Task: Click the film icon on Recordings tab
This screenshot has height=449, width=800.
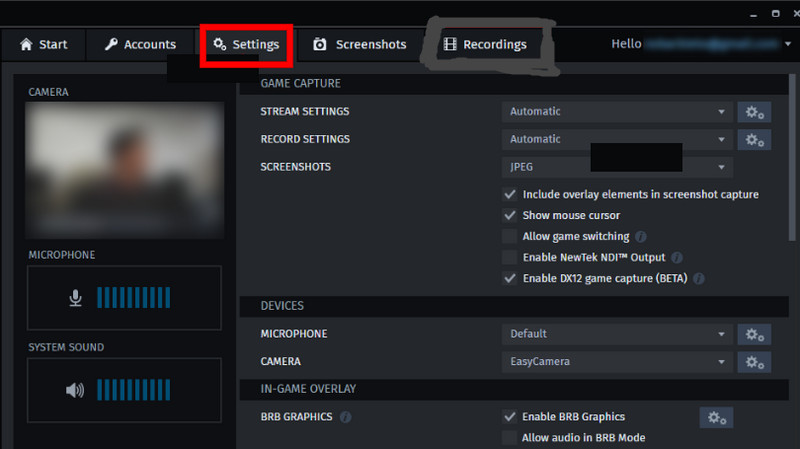Action: 450,44
